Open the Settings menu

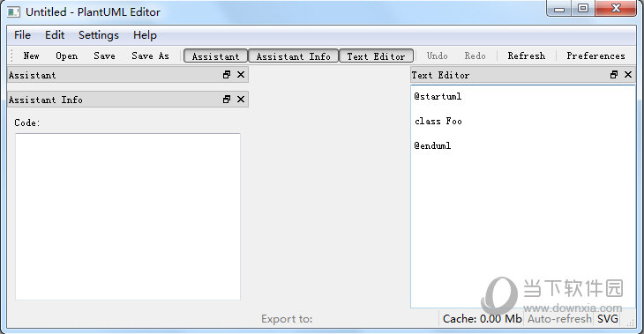point(99,35)
